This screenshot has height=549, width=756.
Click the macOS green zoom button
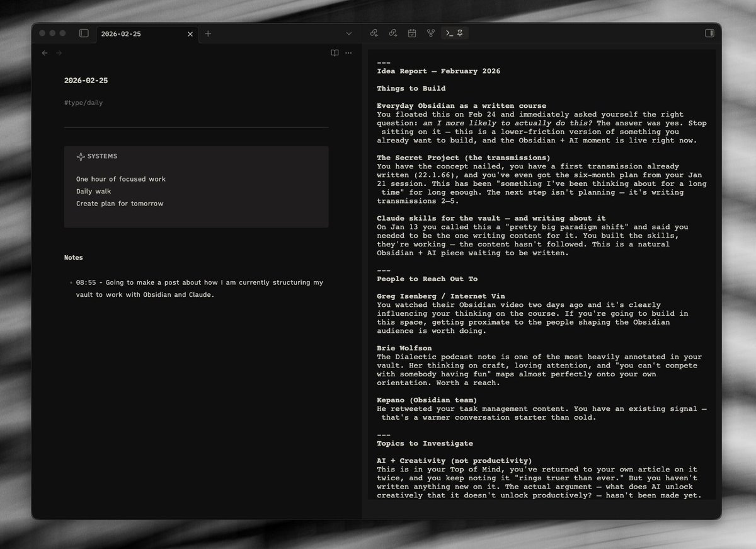62,33
